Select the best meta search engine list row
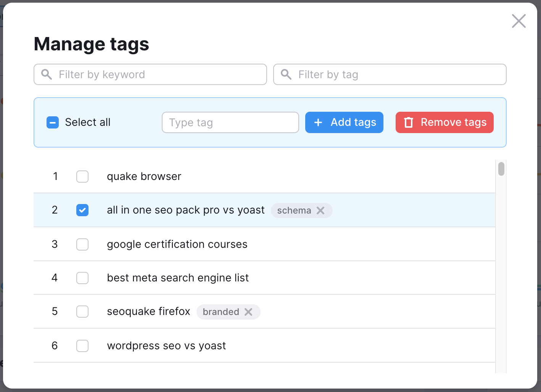541x392 pixels. coord(178,278)
